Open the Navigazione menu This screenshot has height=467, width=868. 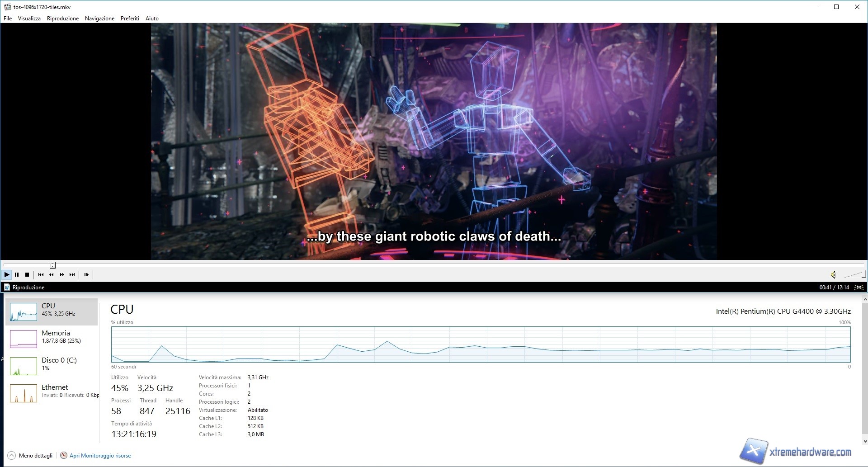tap(99, 19)
